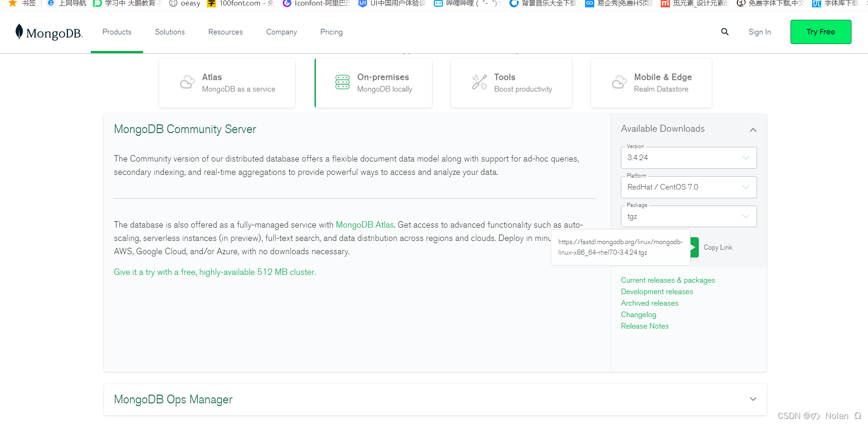
Task: Follow the MongoDB Atlas inline link
Action: click(365, 225)
